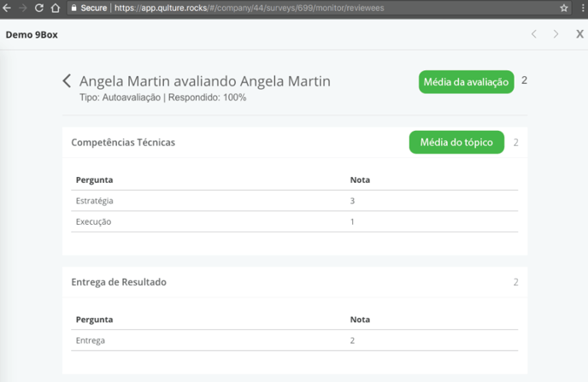The width and height of the screenshot is (588, 382).
Task: Click the browser forward arrow
Action: point(22,8)
